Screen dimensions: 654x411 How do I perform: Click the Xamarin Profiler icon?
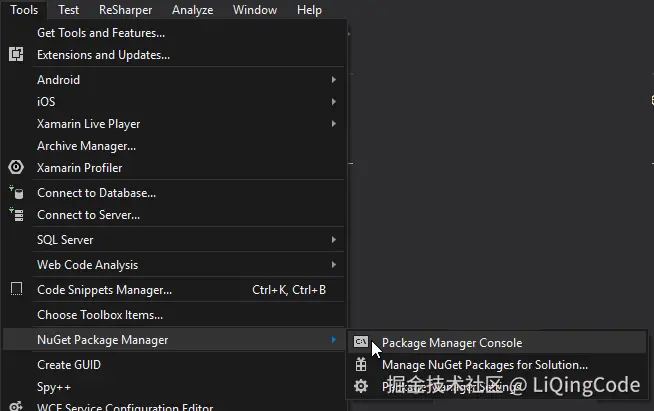click(16, 167)
